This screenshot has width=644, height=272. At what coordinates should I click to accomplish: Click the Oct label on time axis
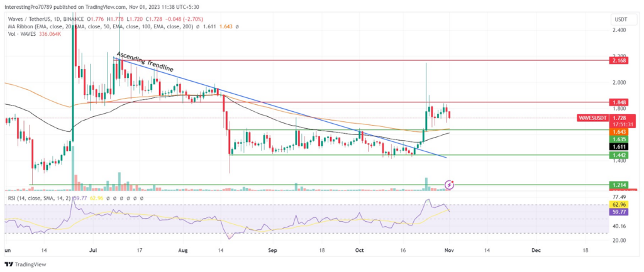pyautogui.click(x=359, y=249)
